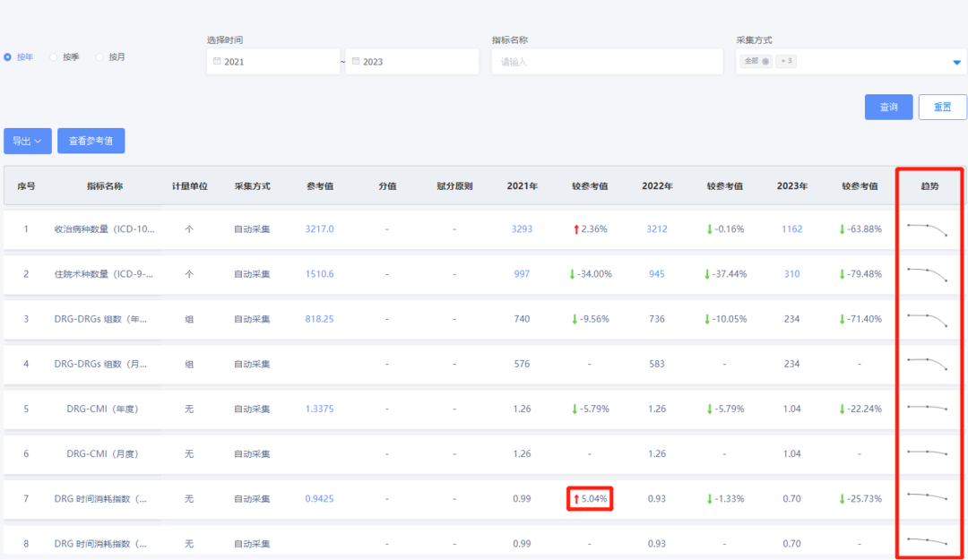
Task: Click the calendar icon in end year 2023
Action: click(356, 62)
